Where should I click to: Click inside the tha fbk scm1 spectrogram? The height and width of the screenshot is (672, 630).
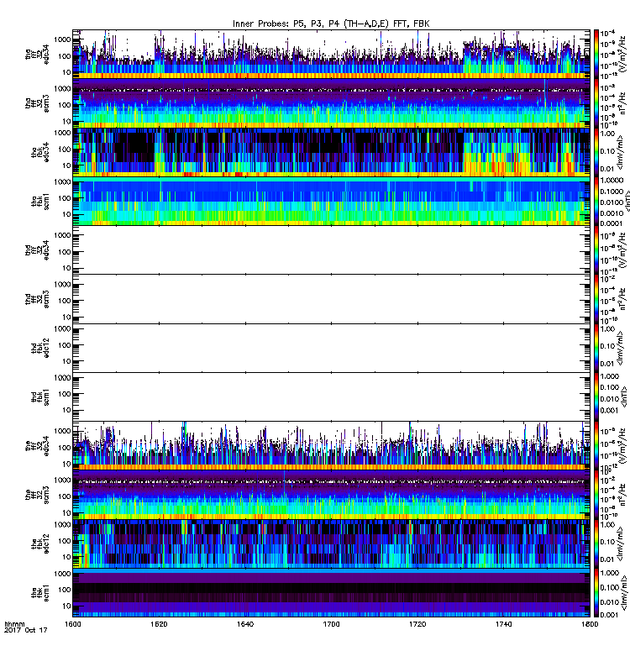[x=331, y=201]
